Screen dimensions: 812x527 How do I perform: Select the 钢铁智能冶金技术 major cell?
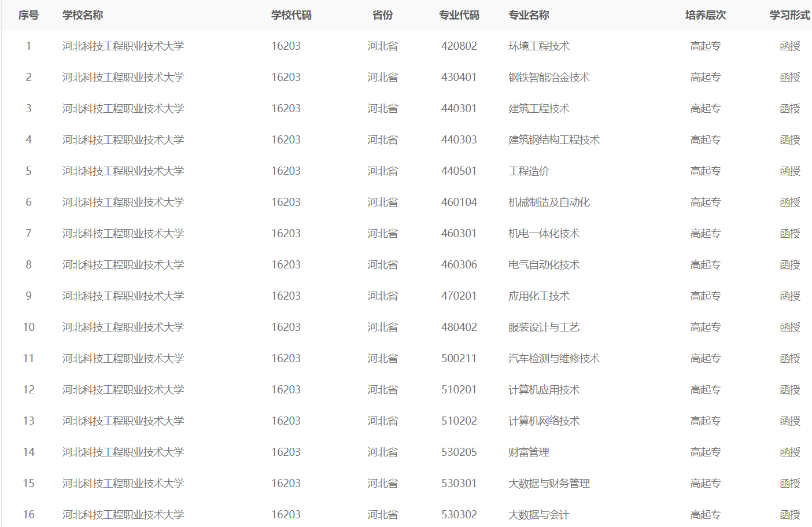tap(549, 78)
